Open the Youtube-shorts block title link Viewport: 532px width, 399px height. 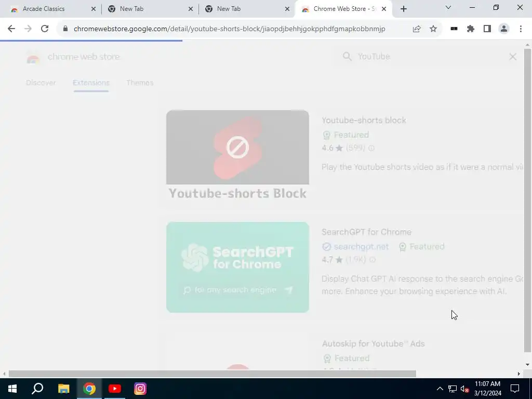pos(364,120)
